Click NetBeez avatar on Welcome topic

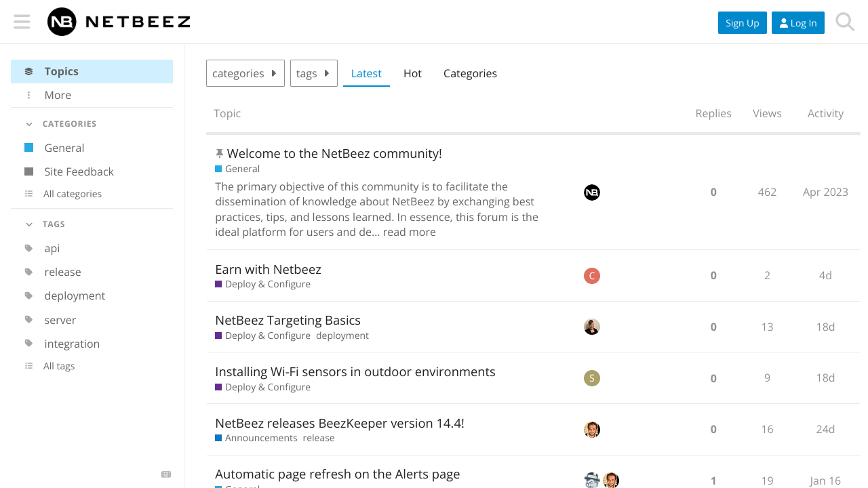pyautogui.click(x=592, y=192)
